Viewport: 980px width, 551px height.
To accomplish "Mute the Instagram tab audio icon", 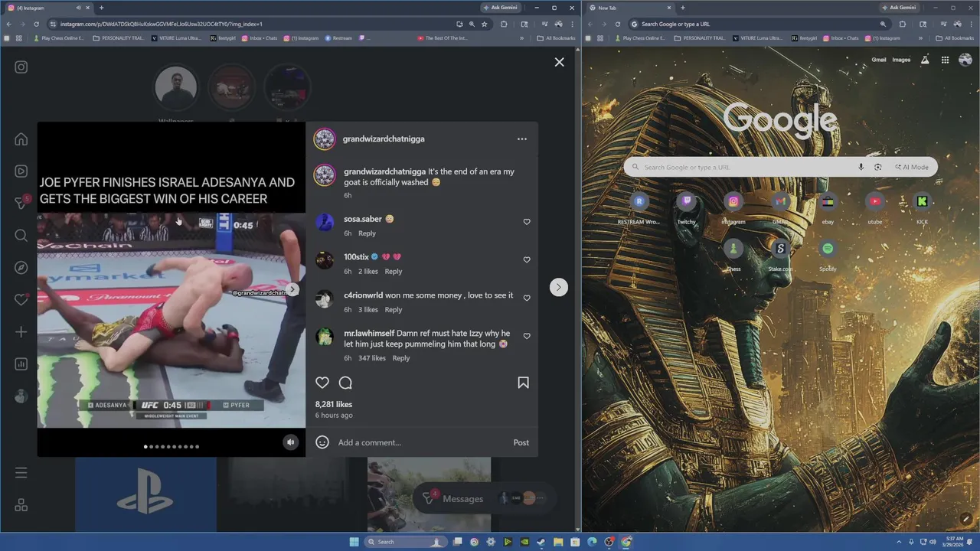I will tap(78, 8).
